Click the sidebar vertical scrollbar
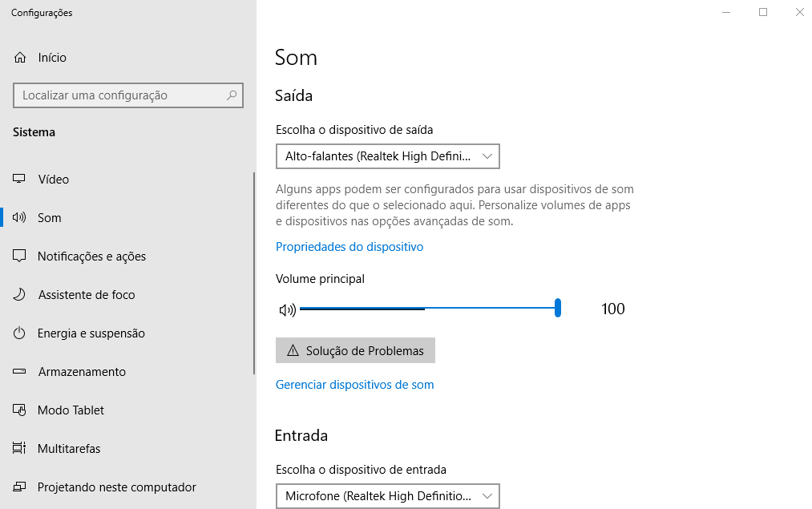Screen dimensions: 812x509 tap(254, 273)
